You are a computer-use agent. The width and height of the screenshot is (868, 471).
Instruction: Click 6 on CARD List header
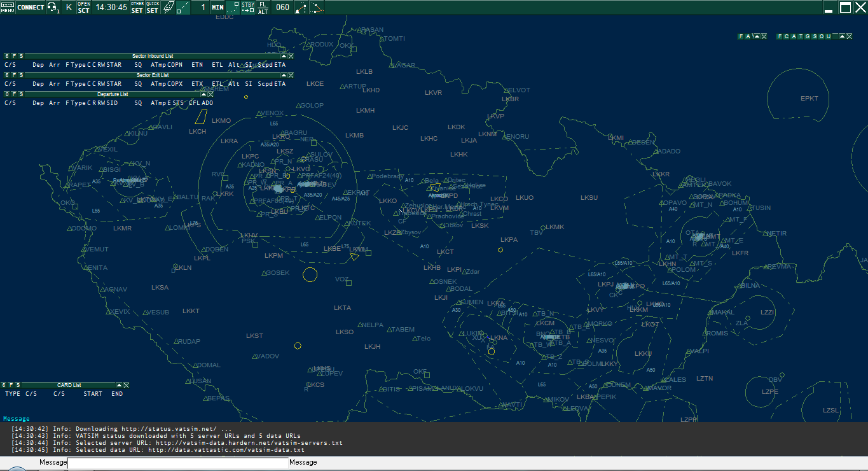[x=4, y=385]
